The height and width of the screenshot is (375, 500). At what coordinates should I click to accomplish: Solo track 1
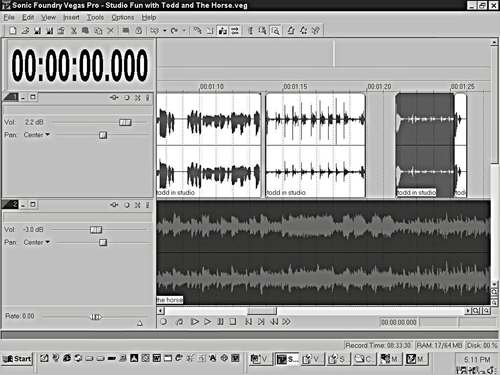tap(147, 98)
